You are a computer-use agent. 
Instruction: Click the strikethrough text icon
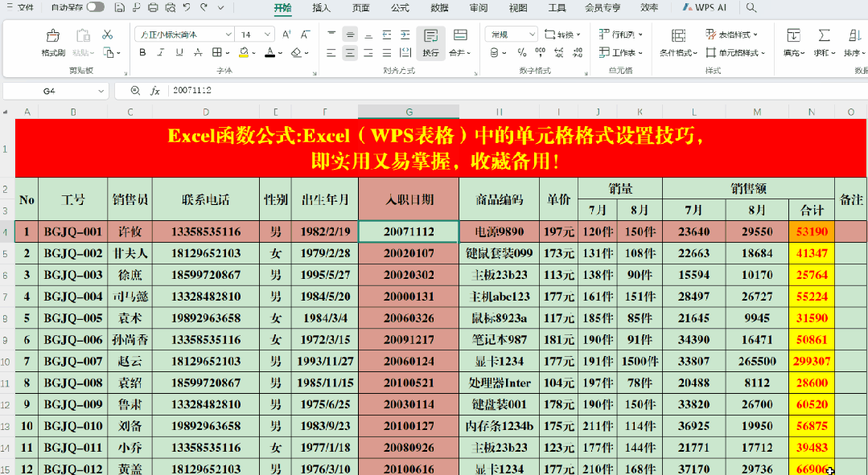(196, 53)
